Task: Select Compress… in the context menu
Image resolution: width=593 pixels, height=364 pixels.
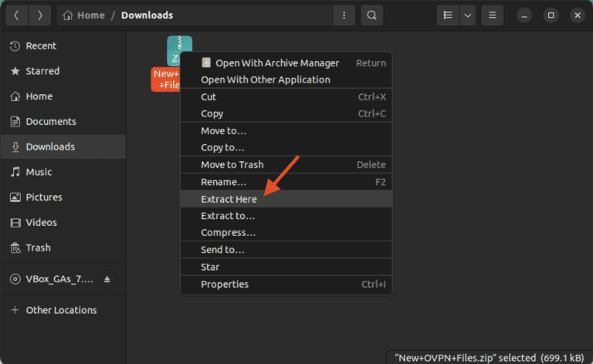Action: [x=228, y=233]
